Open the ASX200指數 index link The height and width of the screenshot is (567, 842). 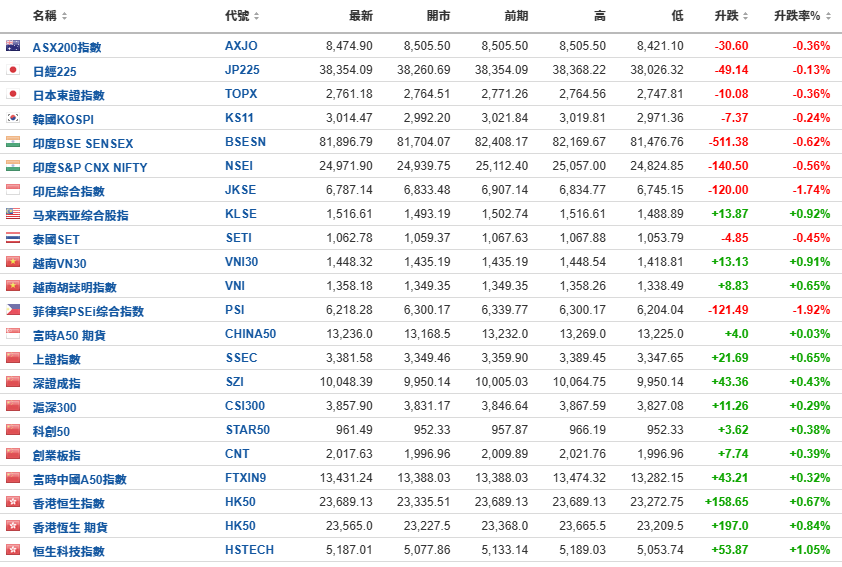[x=67, y=47]
